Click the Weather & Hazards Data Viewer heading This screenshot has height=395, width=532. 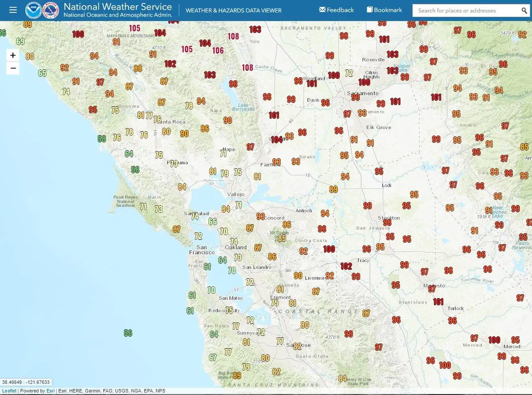point(233,10)
